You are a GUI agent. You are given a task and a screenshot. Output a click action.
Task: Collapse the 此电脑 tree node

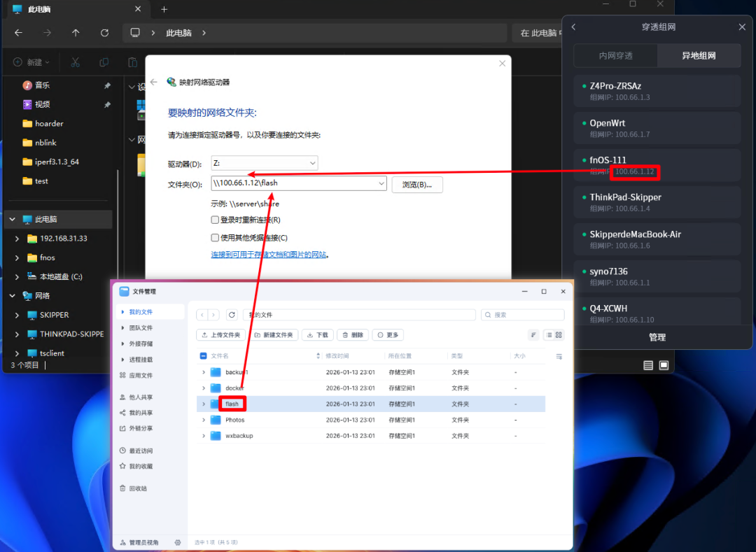(x=12, y=219)
